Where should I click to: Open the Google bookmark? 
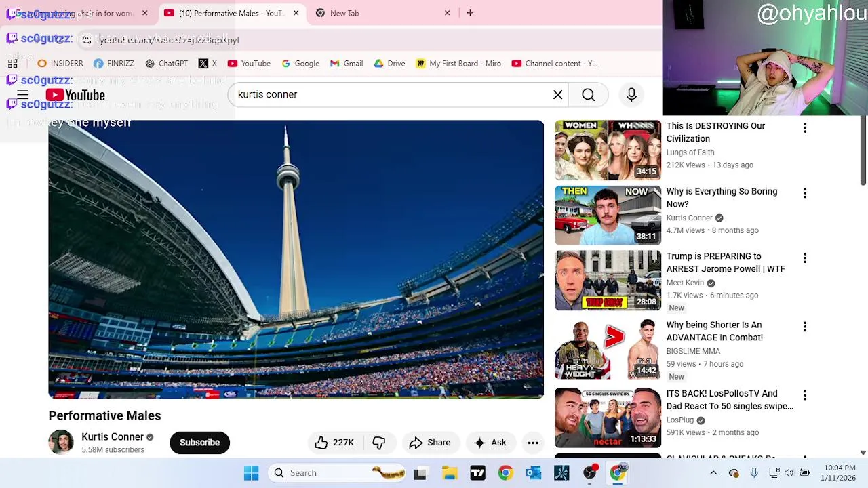[x=300, y=64]
